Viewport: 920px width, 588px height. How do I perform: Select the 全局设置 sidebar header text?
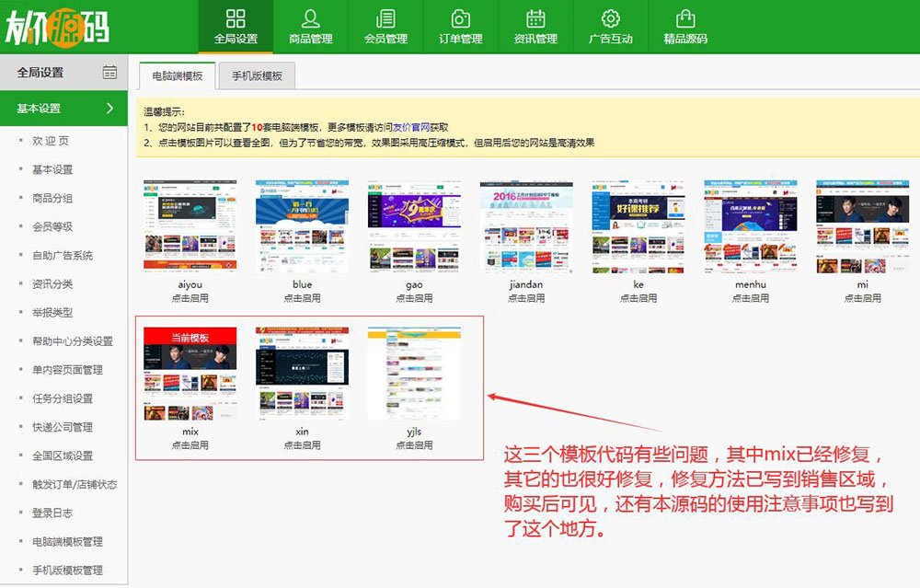click(x=40, y=73)
